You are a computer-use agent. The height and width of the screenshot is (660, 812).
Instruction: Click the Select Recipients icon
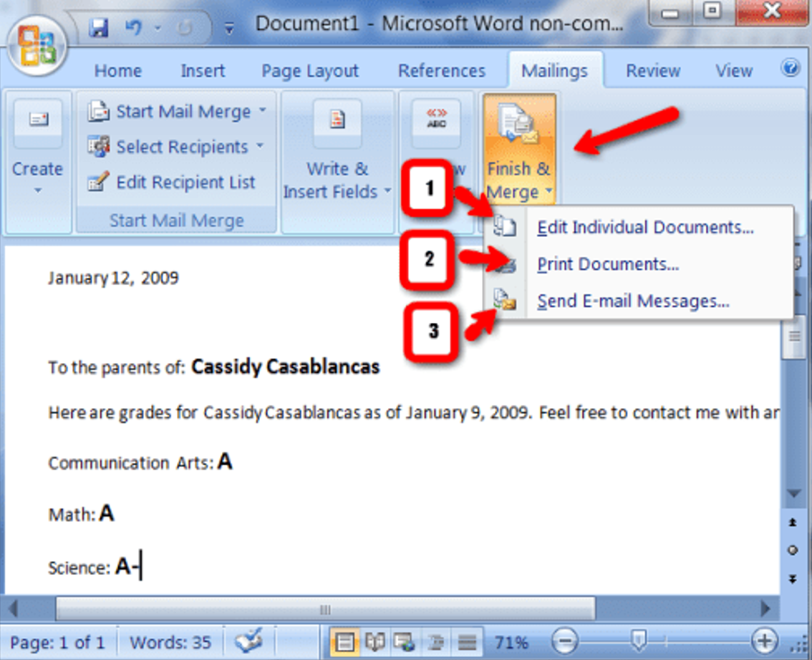(98, 147)
